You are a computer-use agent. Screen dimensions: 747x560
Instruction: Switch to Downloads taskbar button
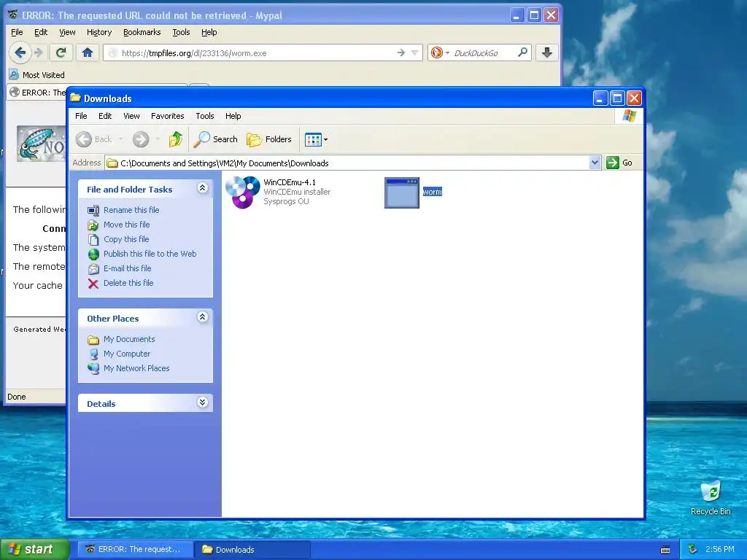pos(252,550)
